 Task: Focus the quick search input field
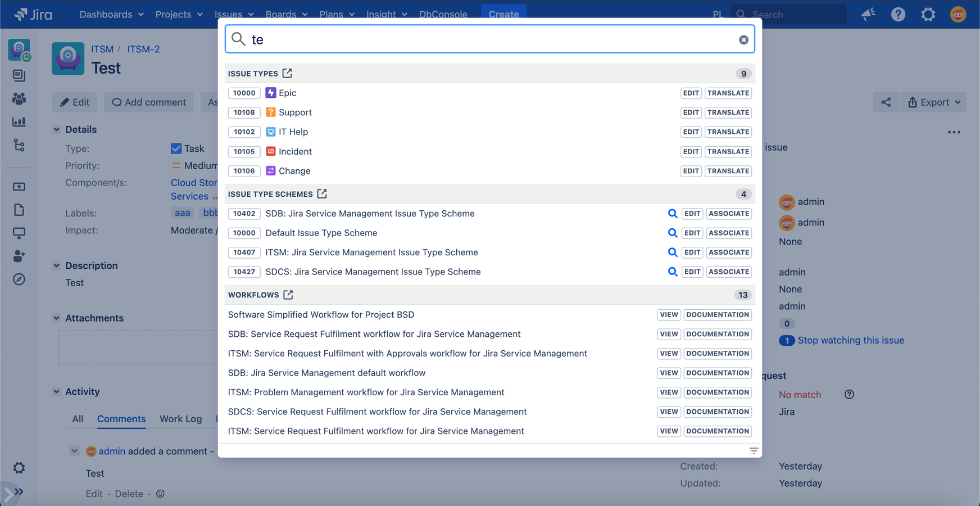coord(490,39)
